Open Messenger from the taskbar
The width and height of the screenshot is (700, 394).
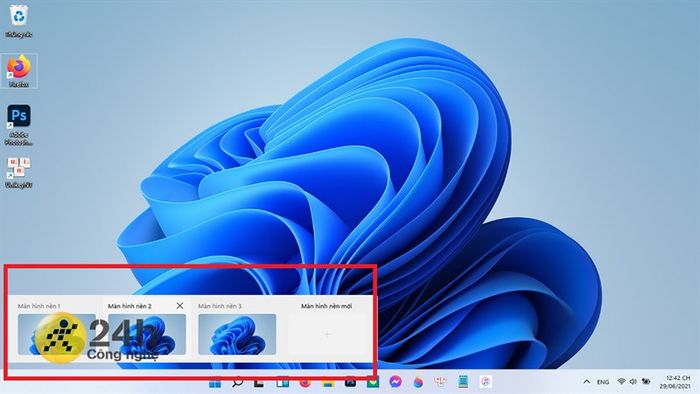pos(396,382)
